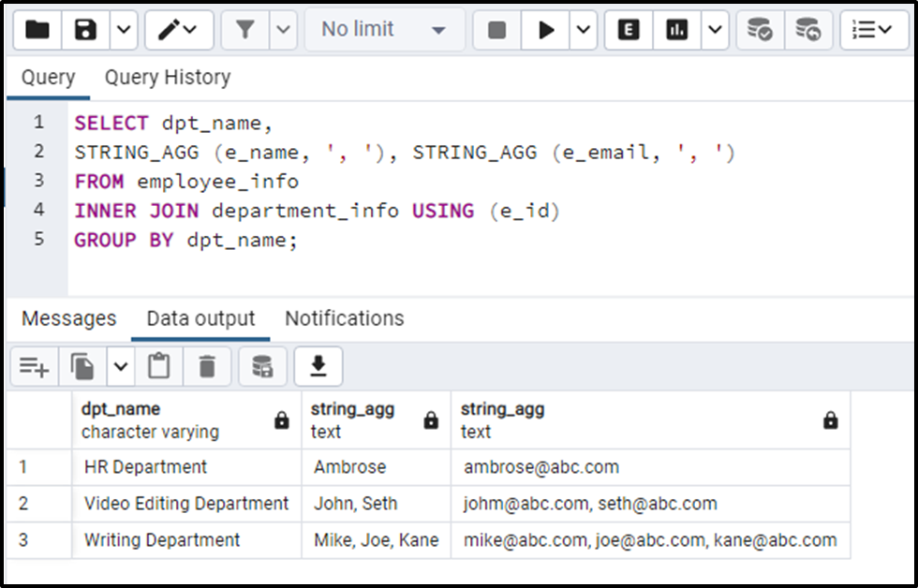Viewport: 918px width, 588px height.
Task: Switch to the Query History tab
Action: click(x=167, y=77)
